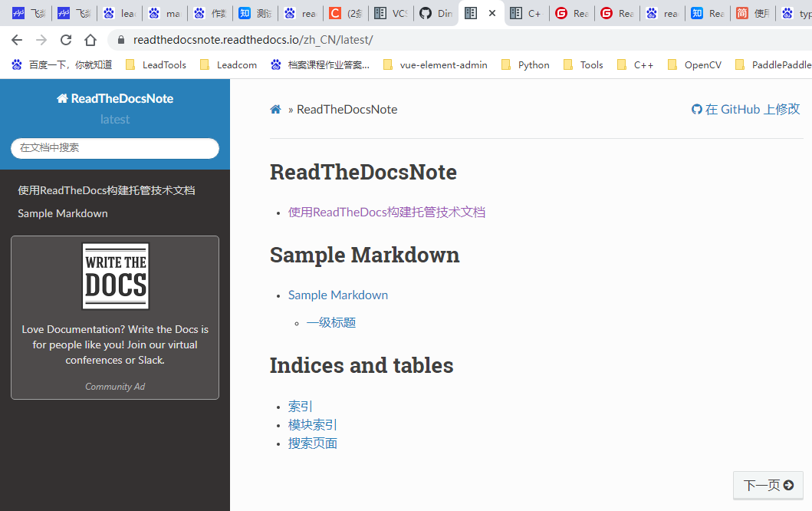Viewport: 812px width, 511px height.
Task: Switch to the 'typ' tab
Action: pos(797,13)
